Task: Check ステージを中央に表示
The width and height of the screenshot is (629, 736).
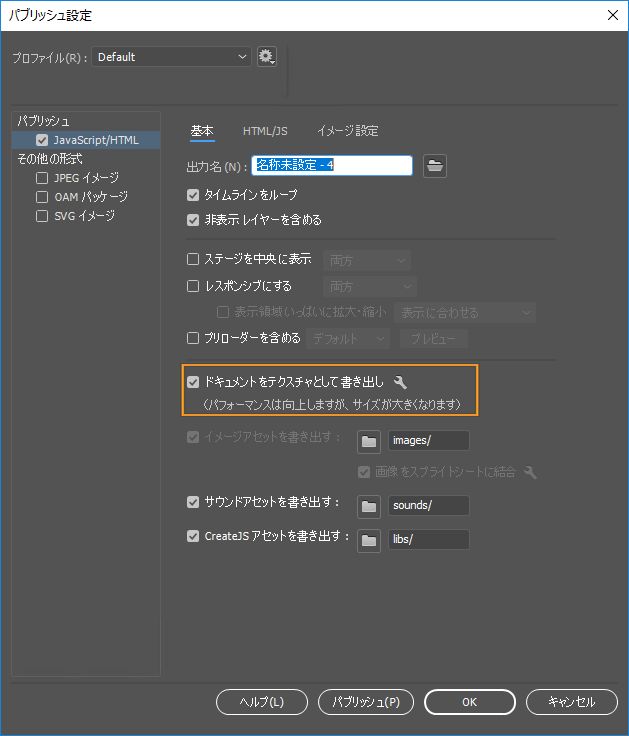Action: coord(193,259)
